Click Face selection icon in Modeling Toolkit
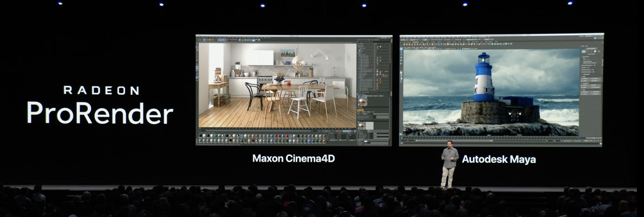The image size is (644, 217). [x=595, y=51]
